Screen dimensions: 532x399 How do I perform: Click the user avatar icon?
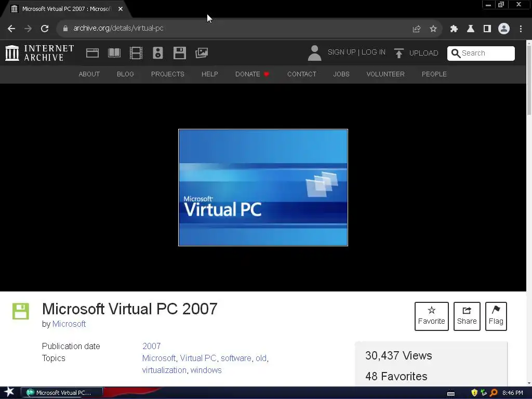tap(314, 53)
